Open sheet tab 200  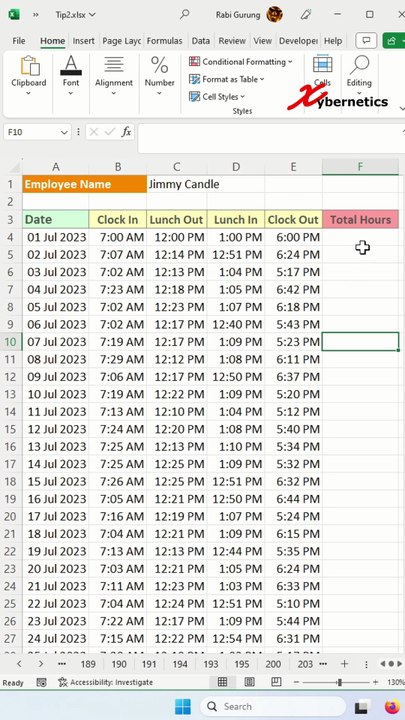click(x=273, y=664)
